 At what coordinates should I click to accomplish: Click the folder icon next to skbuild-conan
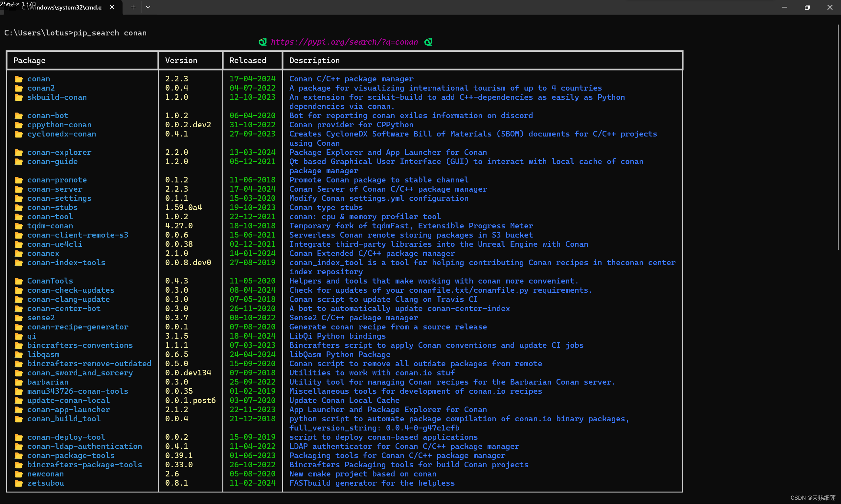pyautogui.click(x=19, y=97)
